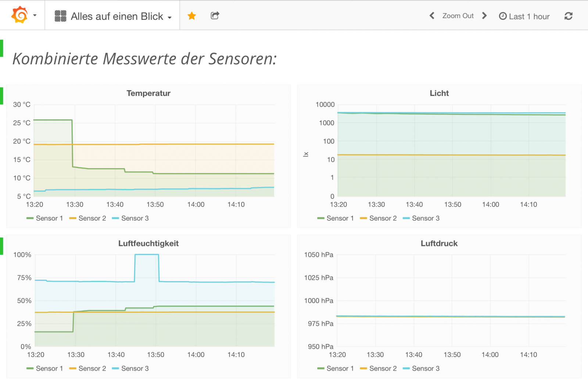The height and width of the screenshot is (386, 588).
Task: Shift time range backward with left arrow
Action: coord(432,16)
